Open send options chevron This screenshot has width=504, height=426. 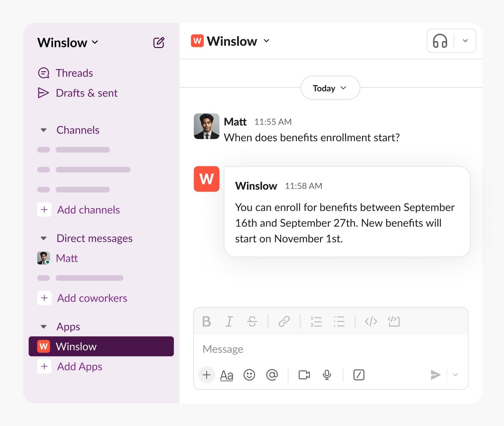coord(455,375)
